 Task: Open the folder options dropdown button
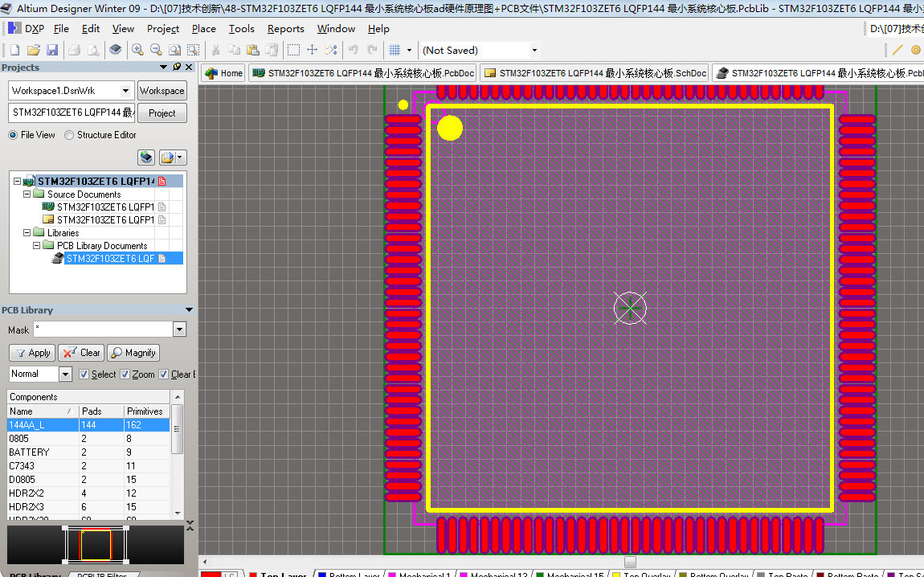pyautogui.click(x=173, y=158)
